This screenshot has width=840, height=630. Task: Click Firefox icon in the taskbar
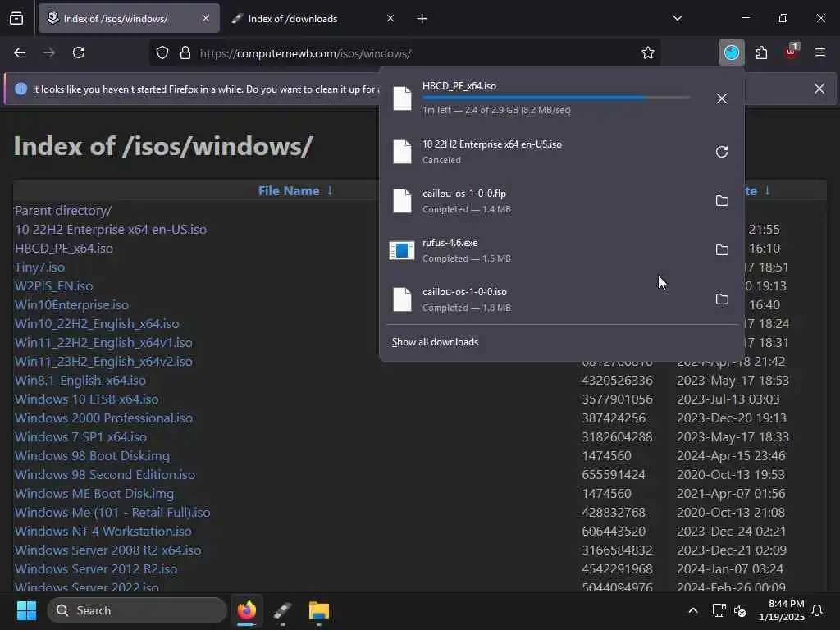coord(247,610)
